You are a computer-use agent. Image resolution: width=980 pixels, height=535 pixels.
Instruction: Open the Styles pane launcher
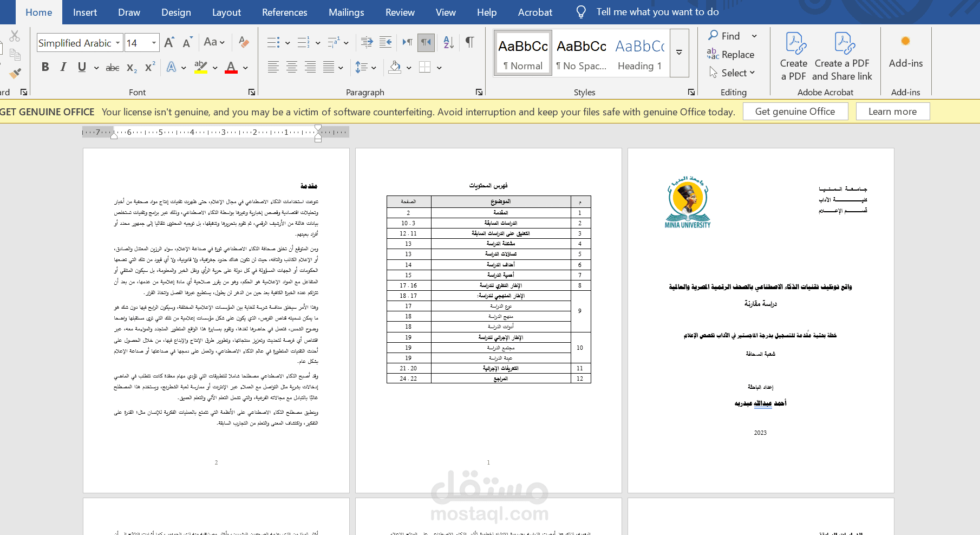point(691,92)
